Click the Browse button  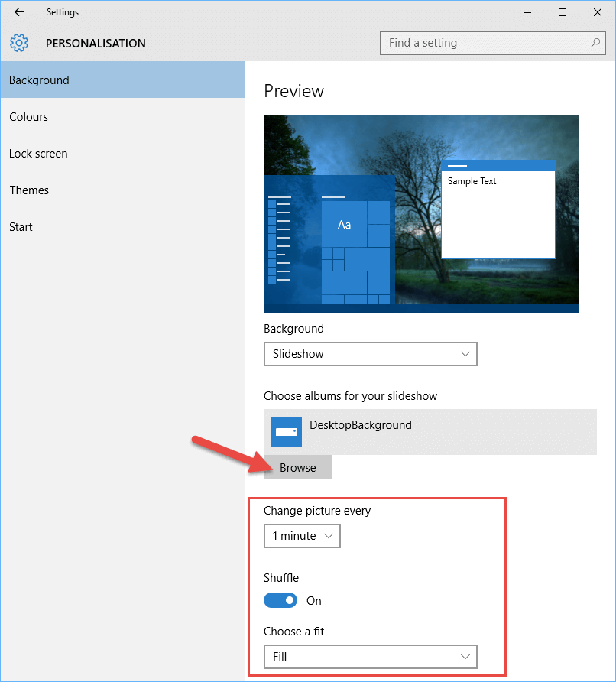click(298, 468)
